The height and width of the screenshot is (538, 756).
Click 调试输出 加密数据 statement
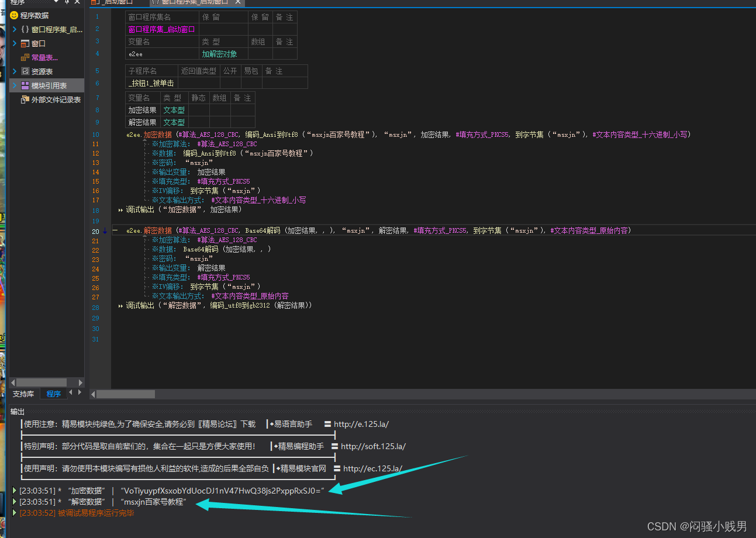point(184,209)
